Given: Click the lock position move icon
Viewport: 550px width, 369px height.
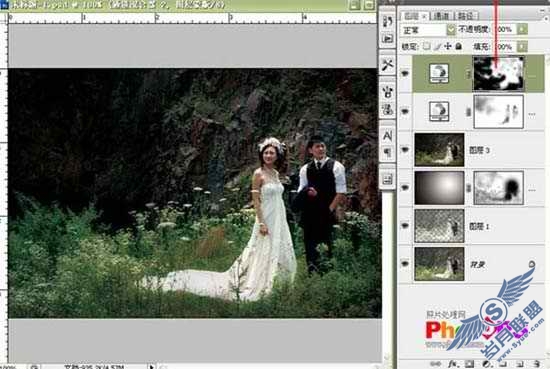Looking at the screenshot, I should (x=448, y=46).
